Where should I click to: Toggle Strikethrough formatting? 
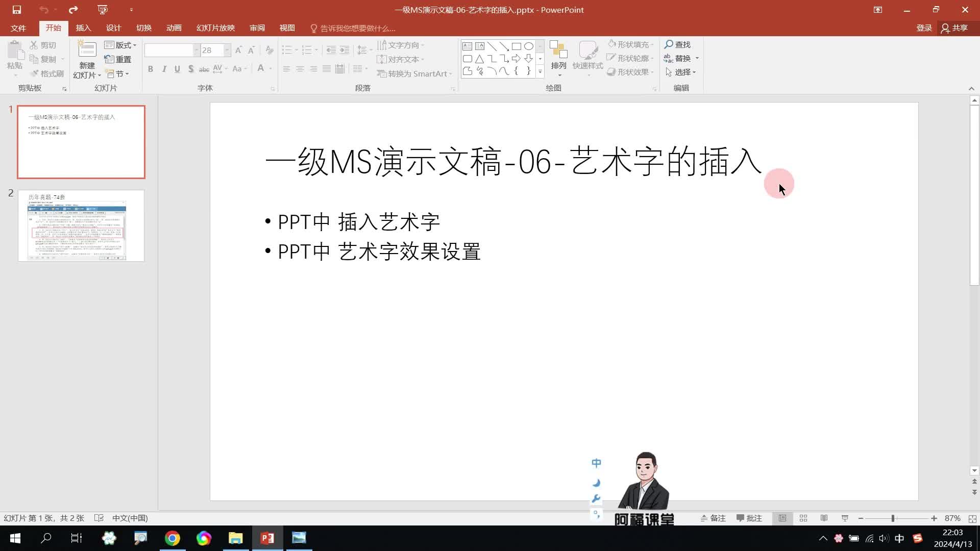pyautogui.click(x=204, y=69)
